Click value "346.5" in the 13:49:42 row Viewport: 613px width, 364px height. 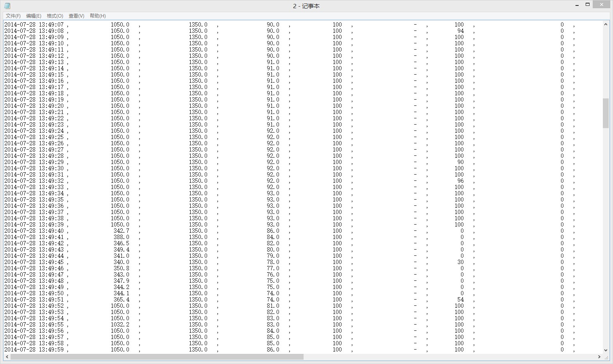point(122,243)
